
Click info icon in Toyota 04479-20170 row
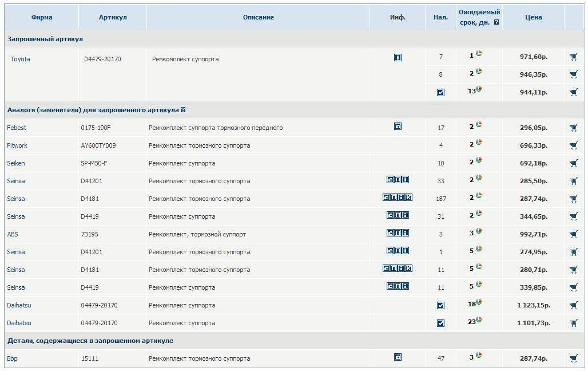pos(398,57)
